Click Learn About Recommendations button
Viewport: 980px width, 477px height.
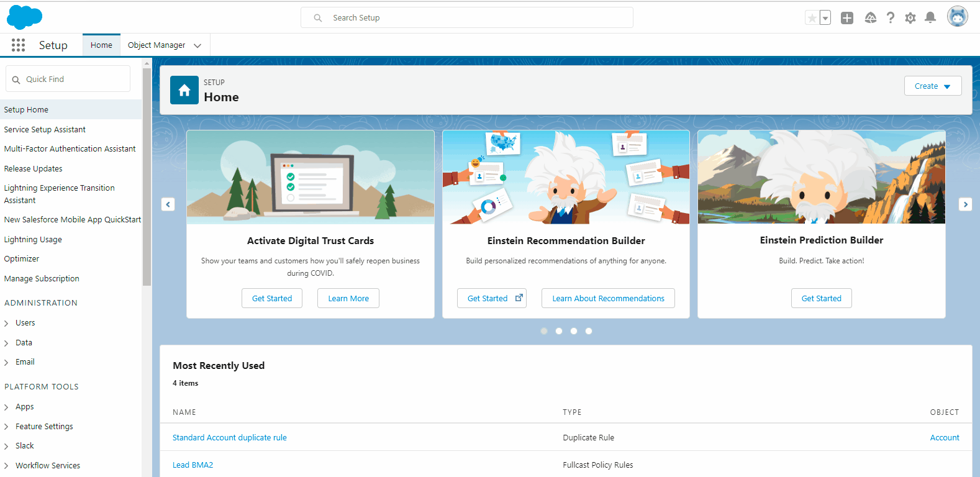click(x=608, y=298)
